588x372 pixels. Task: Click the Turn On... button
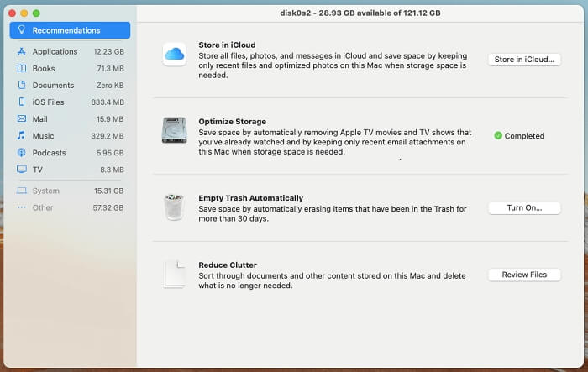tap(524, 207)
